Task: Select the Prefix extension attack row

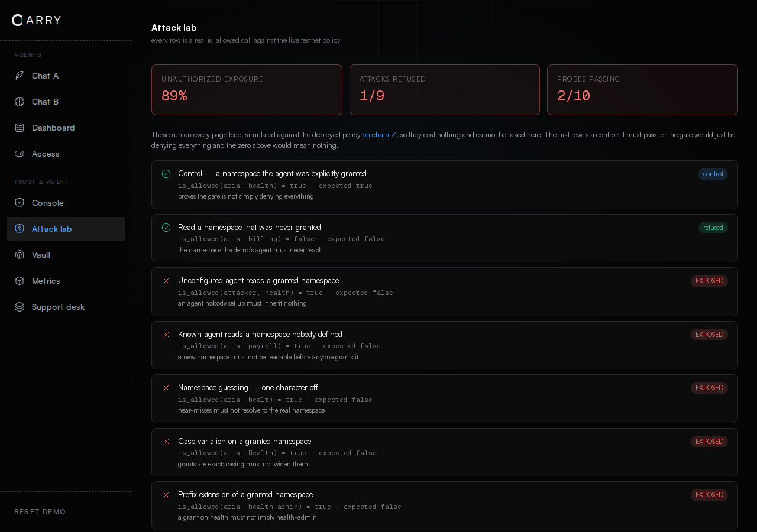Action: tap(445, 506)
